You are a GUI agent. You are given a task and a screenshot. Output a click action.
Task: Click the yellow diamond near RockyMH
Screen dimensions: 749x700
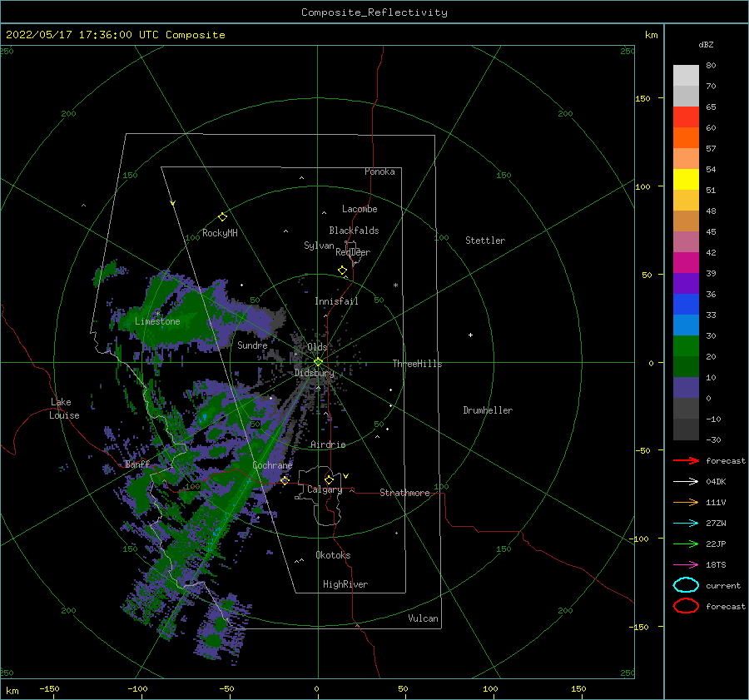222,217
